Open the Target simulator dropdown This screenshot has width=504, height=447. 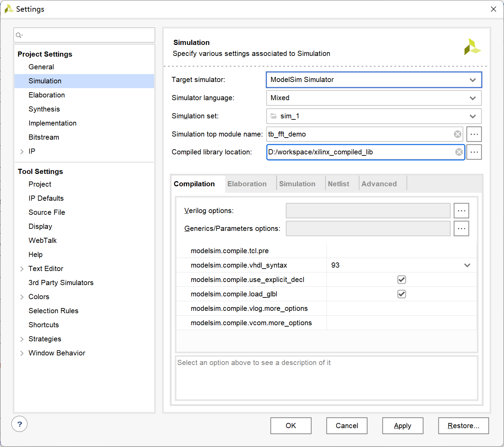[472, 80]
